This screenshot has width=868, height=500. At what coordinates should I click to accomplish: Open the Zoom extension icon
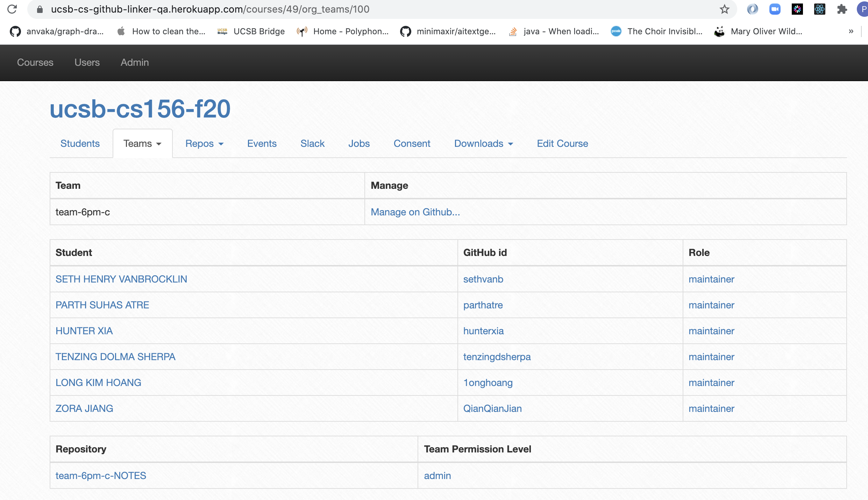775,9
